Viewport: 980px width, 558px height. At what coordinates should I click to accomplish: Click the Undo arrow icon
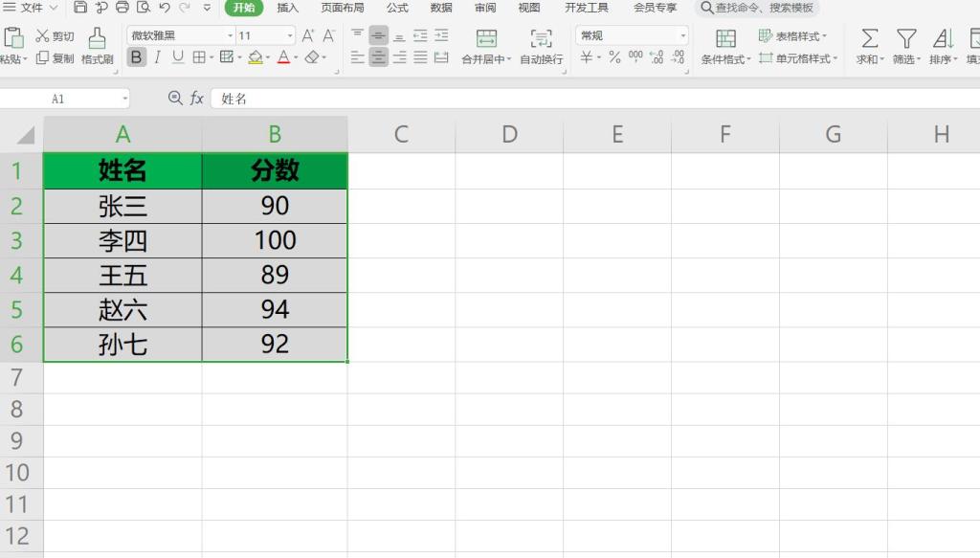point(164,8)
